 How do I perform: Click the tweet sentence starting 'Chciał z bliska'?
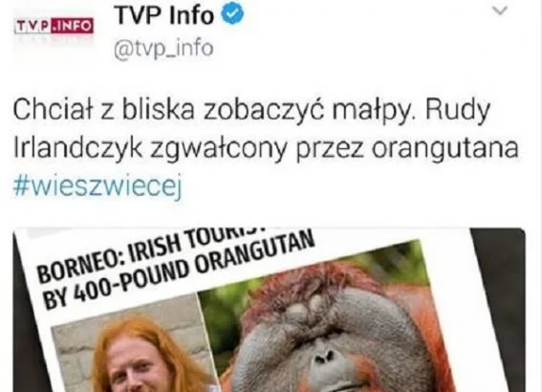[251, 111]
